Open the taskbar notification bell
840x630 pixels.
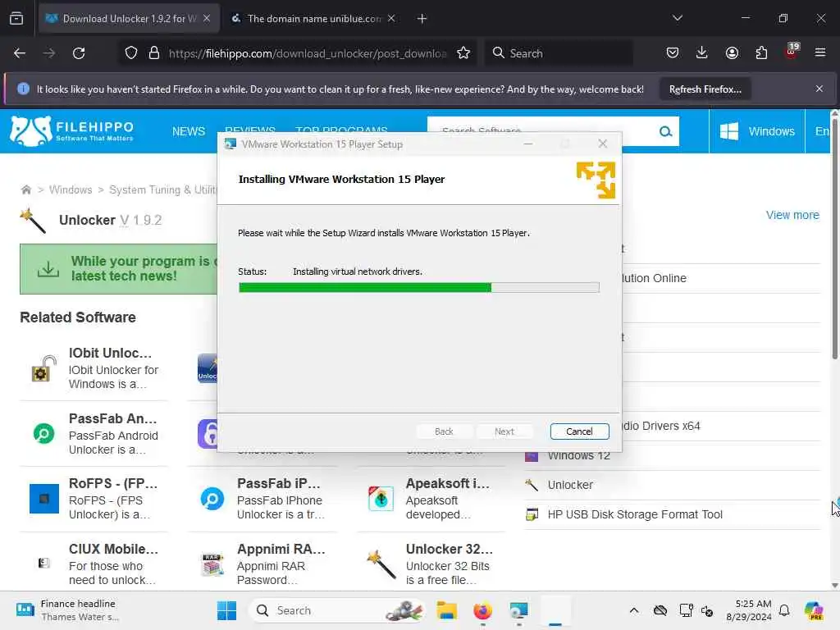click(784, 610)
